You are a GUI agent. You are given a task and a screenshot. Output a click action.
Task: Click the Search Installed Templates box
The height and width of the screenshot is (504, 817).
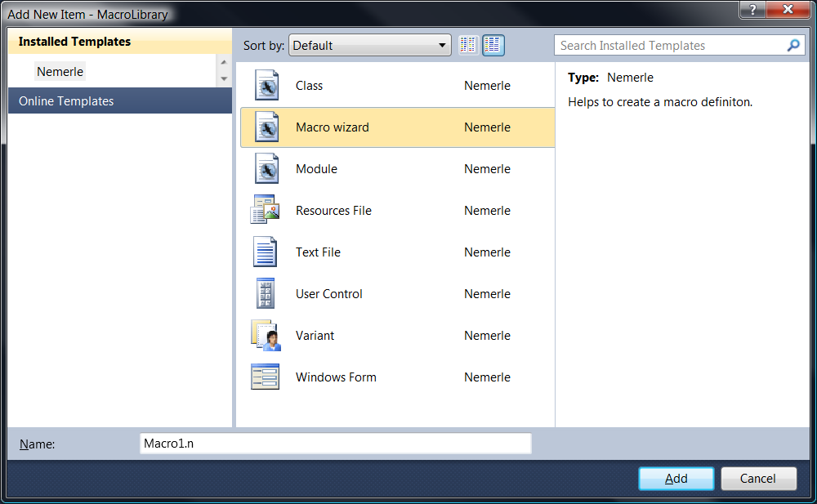pos(670,46)
